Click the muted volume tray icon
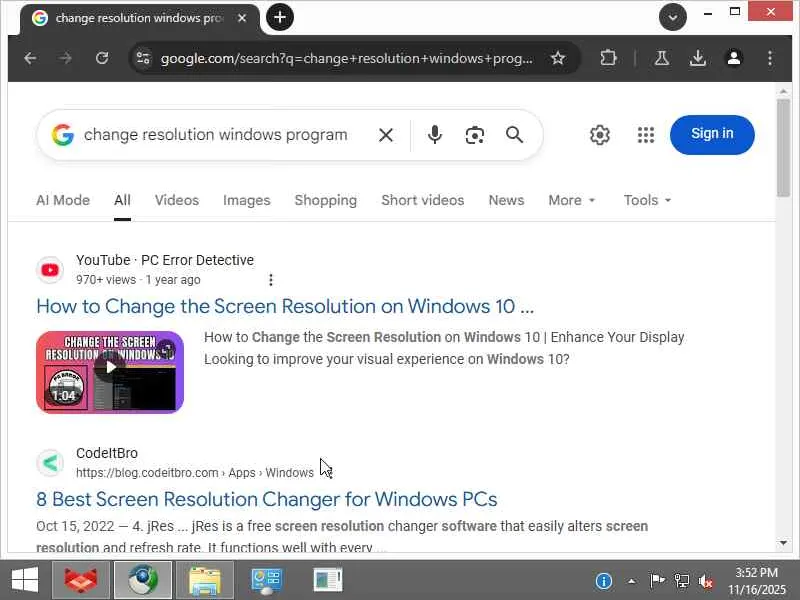The image size is (800, 600). click(706, 581)
